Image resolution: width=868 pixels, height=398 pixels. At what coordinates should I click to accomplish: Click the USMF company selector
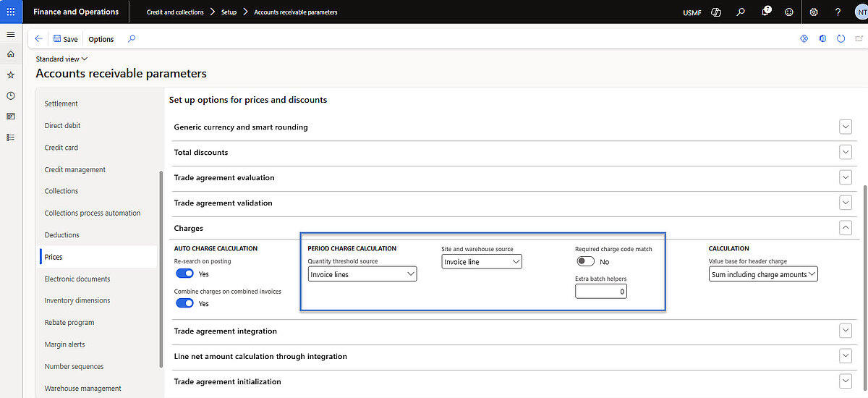point(692,12)
